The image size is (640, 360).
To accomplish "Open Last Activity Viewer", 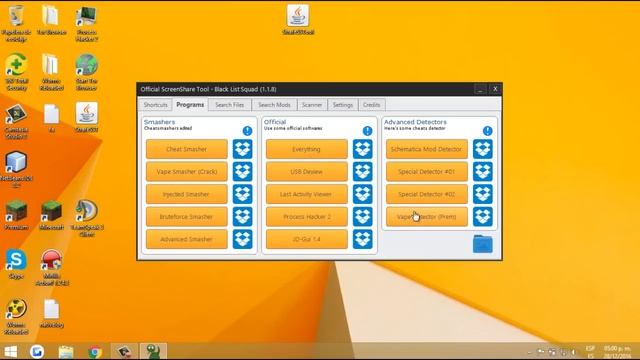I will (307, 194).
